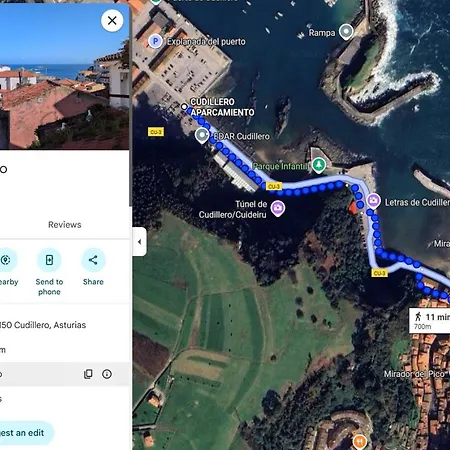Select Explanada del puerto parking marker
450x450 pixels.
(155, 42)
